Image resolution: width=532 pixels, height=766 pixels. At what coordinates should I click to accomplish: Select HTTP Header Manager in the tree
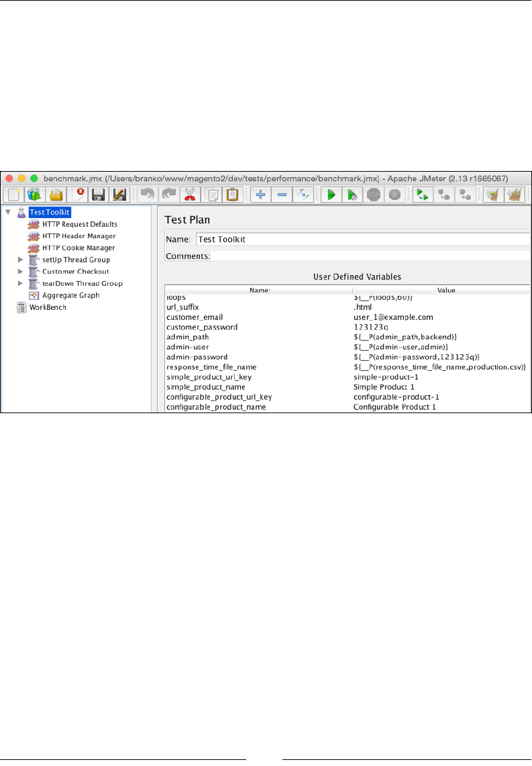78,236
